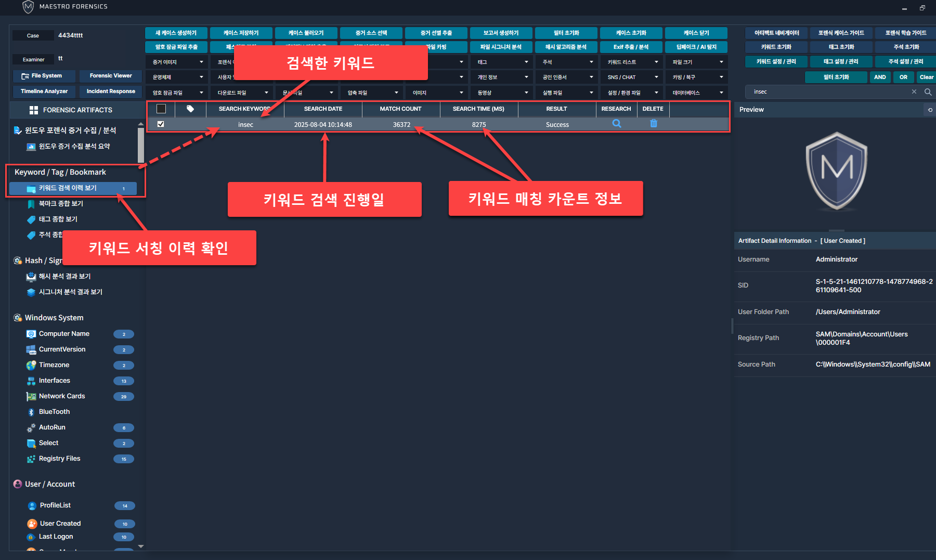Open the Timezone artifact entry

coord(54,365)
